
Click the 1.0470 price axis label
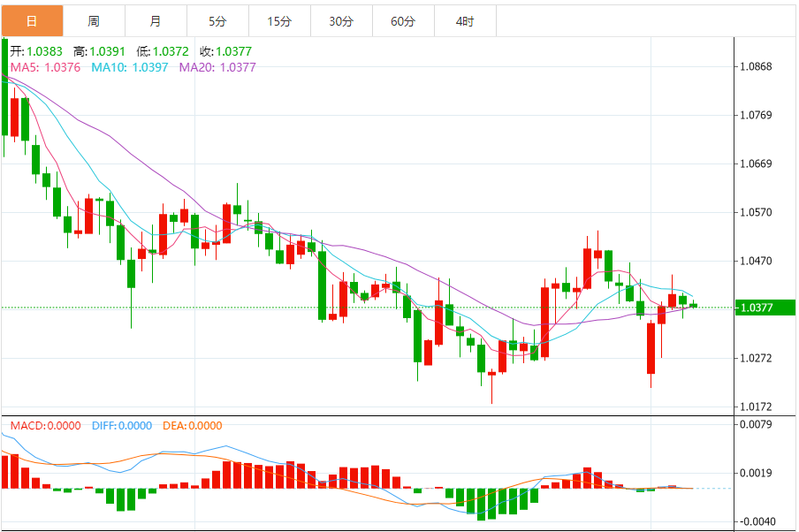[756, 261]
